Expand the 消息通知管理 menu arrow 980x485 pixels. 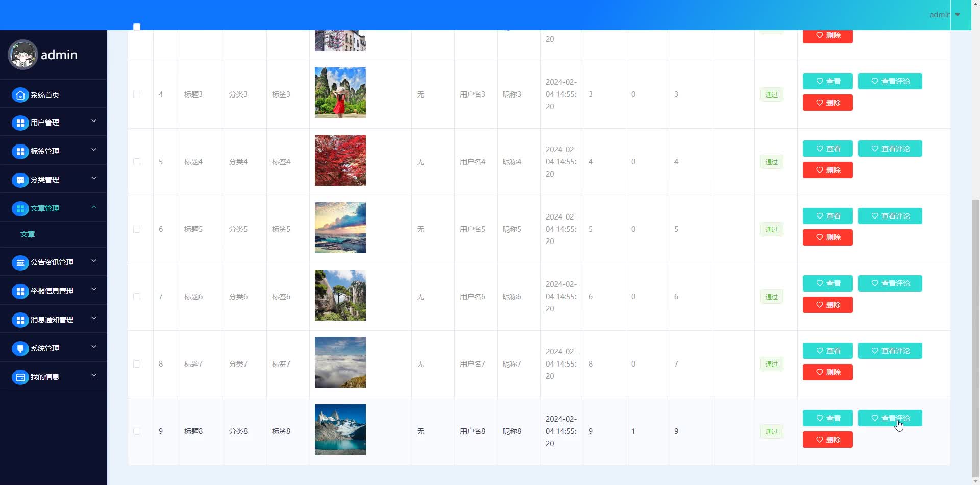[94, 318]
